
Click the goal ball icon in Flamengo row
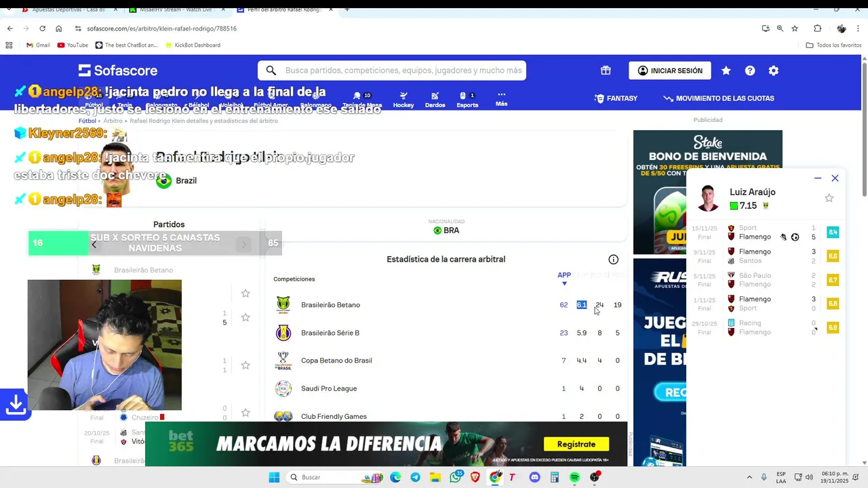click(795, 237)
